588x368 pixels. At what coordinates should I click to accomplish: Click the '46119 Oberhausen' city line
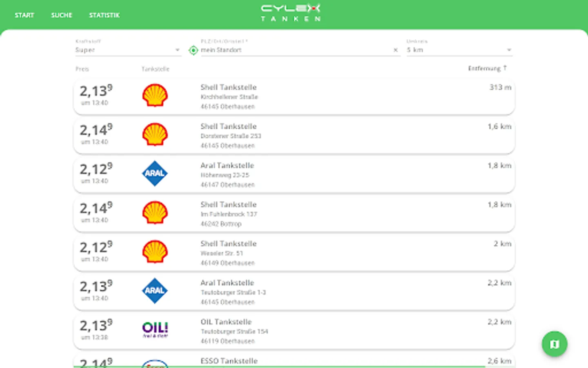point(227,341)
